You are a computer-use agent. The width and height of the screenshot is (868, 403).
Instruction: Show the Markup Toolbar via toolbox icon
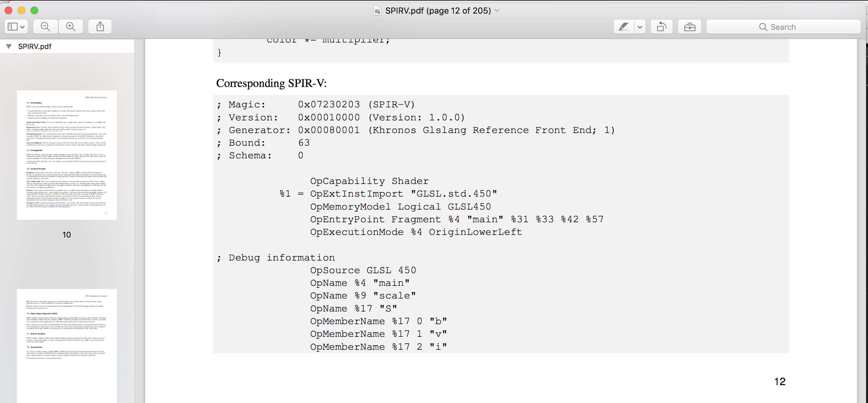(x=689, y=27)
